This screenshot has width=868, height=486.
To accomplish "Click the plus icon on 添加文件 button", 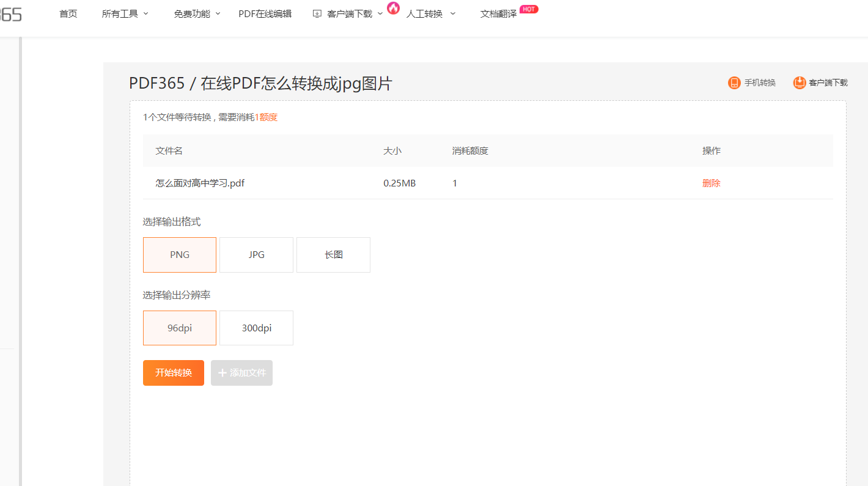I will coord(222,373).
